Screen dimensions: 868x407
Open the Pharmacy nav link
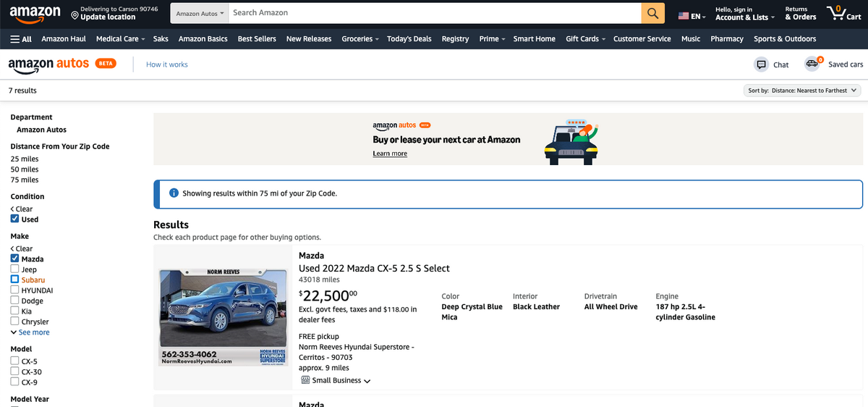pyautogui.click(x=727, y=39)
